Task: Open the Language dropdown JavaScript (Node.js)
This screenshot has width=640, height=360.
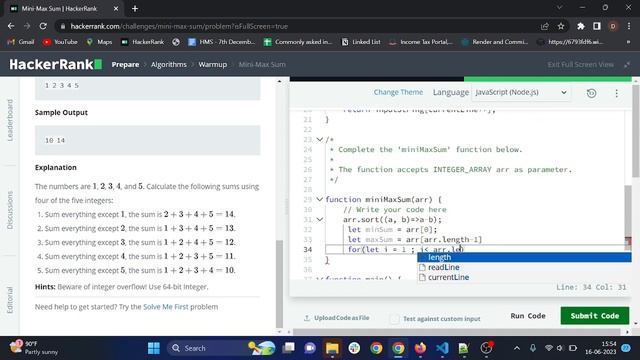Action: click(x=520, y=92)
